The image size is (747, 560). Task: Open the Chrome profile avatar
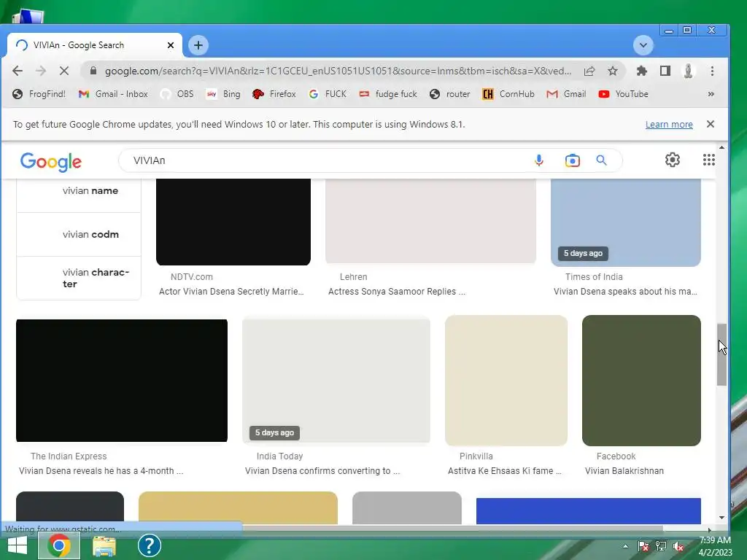688,71
